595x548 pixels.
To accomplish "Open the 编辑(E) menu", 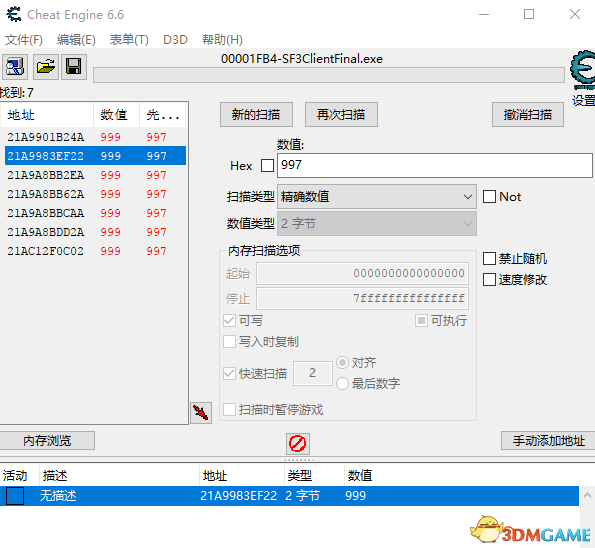I will click(76, 39).
